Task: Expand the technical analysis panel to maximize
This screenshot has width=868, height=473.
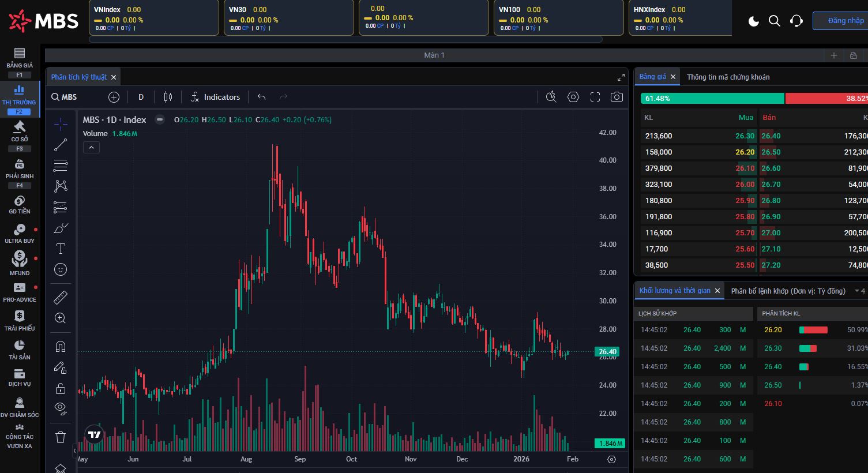Action: 621,77
